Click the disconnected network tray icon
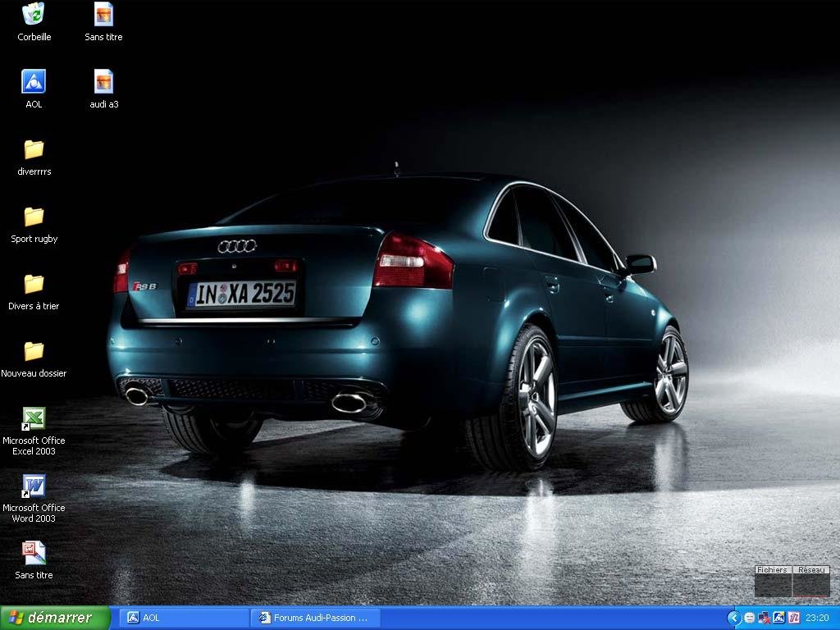 click(x=765, y=618)
